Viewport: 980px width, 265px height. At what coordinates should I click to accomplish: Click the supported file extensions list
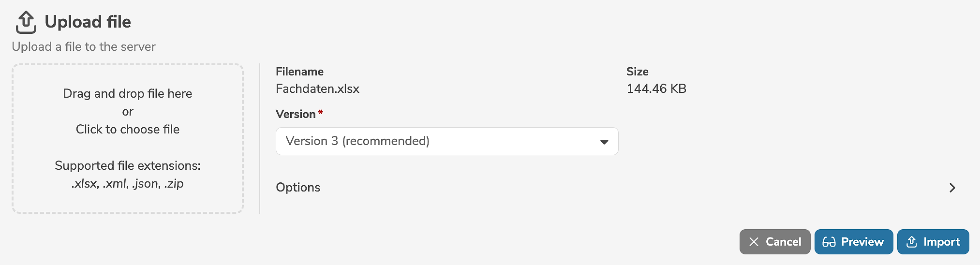coord(128,184)
